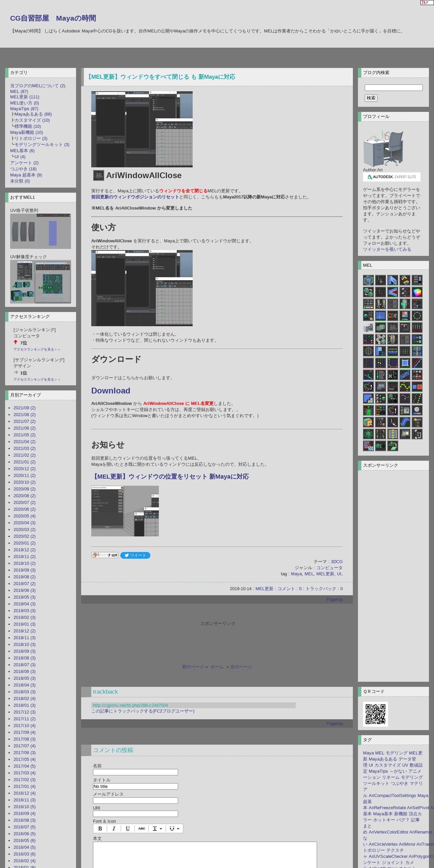Click the blue curved ribbon surface MEL icon
This screenshot has width=434, height=868.
[405, 422]
